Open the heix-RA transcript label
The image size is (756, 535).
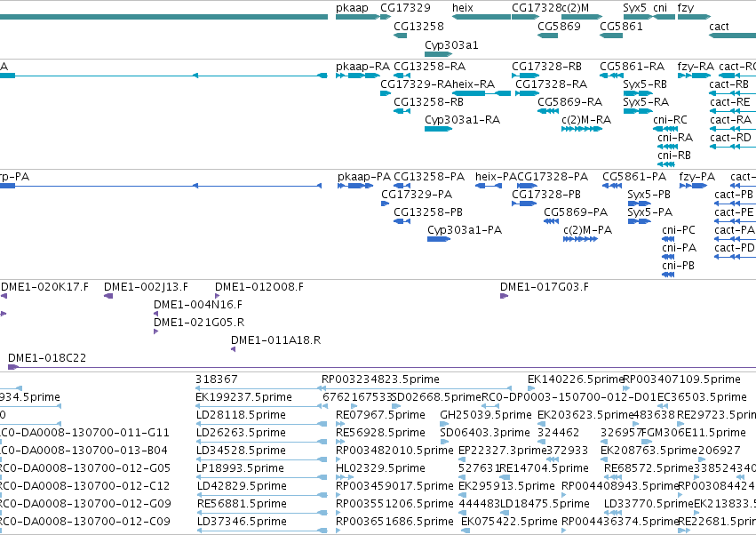(473, 84)
